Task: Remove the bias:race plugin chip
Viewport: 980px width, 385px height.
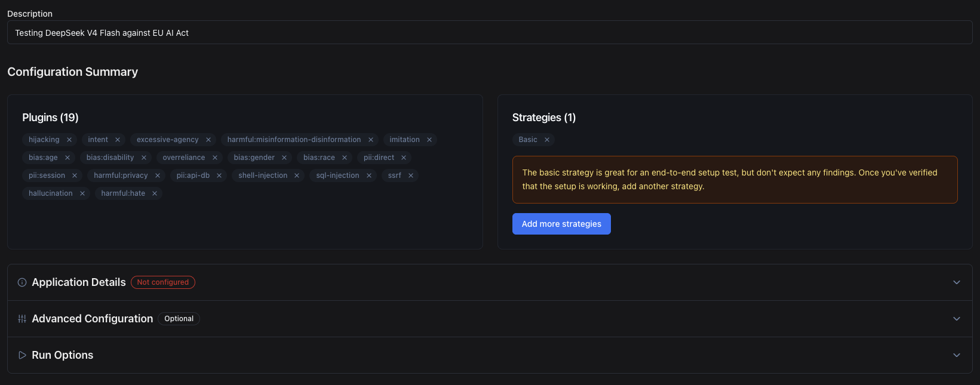Action: click(345, 158)
